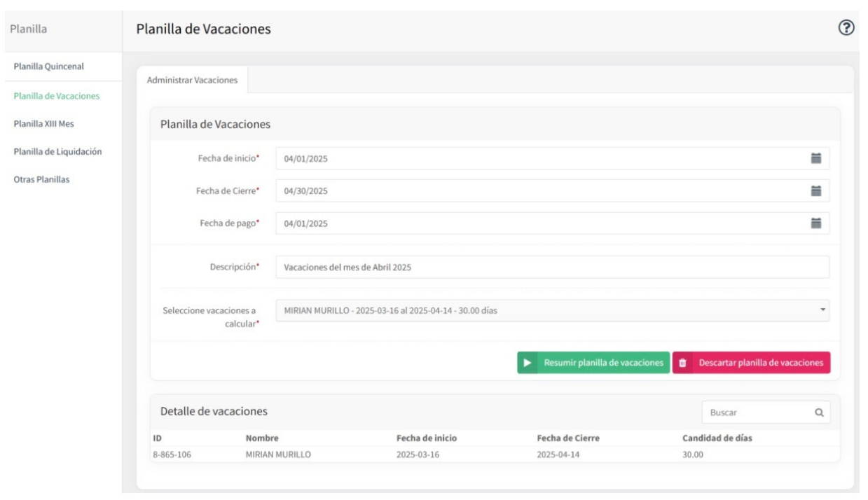The width and height of the screenshot is (868, 500).
Task: Go to Planilla Quincenal
Action: [49, 67]
